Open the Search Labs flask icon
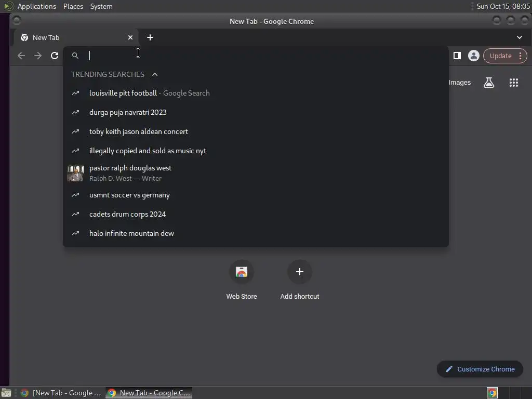The height and width of the screenshot is (399, 532). tap(488, 83)
